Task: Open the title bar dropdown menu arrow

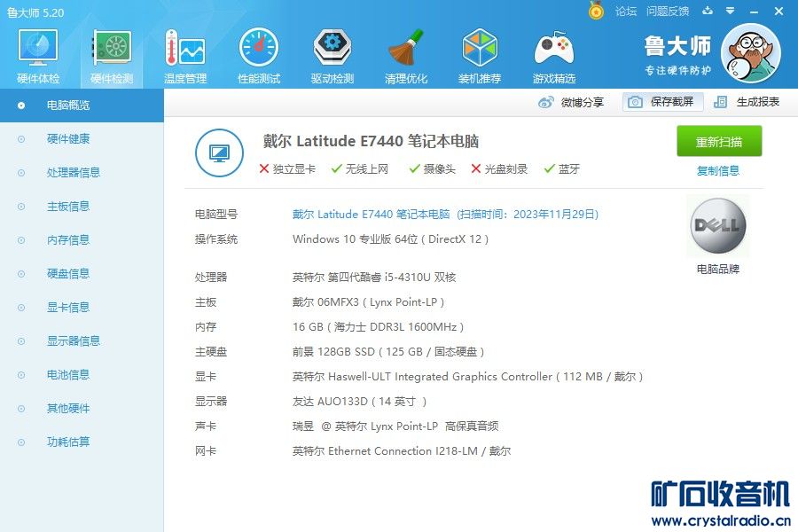Action: tap(730, 11)
